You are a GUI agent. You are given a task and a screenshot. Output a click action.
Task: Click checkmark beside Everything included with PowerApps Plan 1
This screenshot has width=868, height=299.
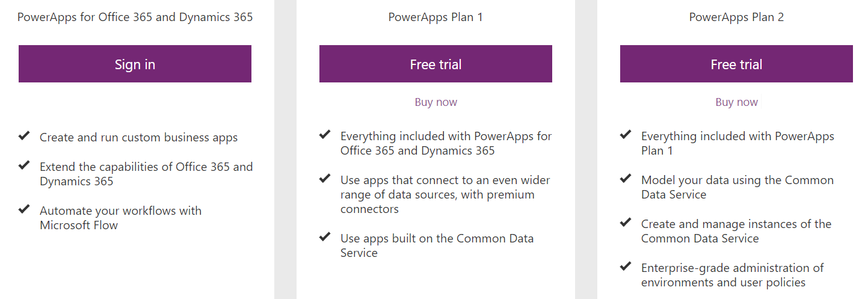[x=626, y=135]
